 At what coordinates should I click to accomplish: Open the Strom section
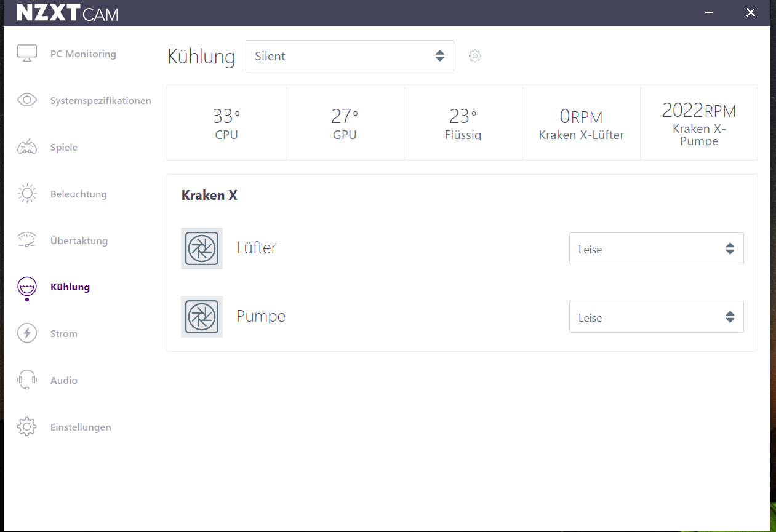click(64, 333)
